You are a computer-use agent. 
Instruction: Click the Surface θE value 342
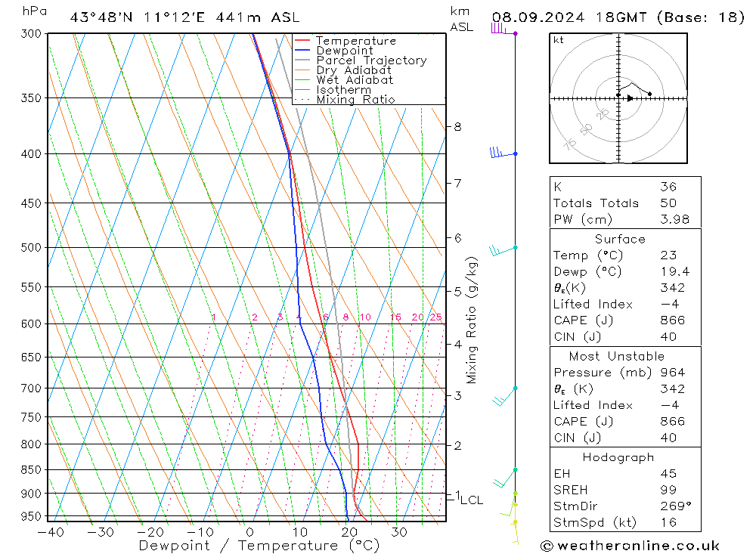tap(672, 288)
